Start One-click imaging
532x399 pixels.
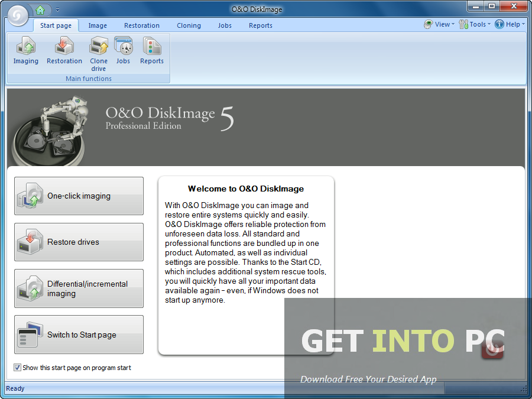(79, 196)
